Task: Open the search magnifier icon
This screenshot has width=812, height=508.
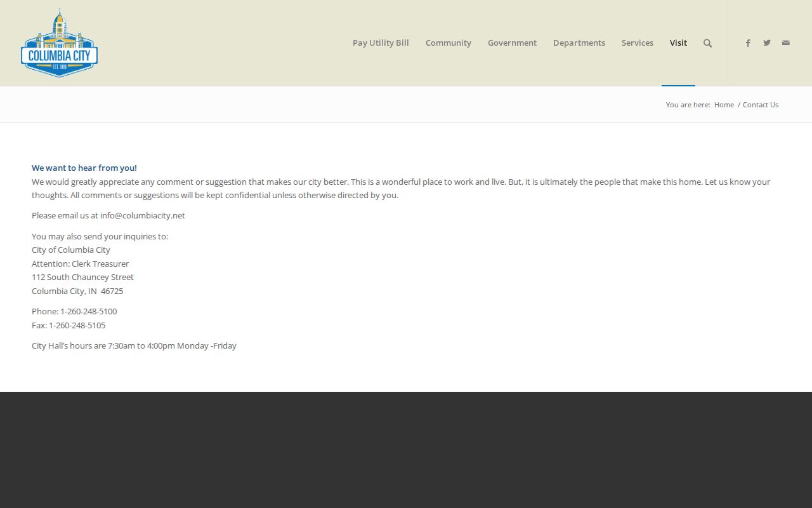Action: [707, 43]
